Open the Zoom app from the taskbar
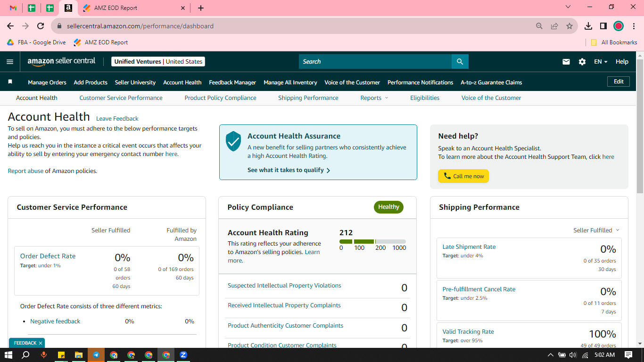The height and width of the screenshot is (362, 644). click(x=183, y=355)
